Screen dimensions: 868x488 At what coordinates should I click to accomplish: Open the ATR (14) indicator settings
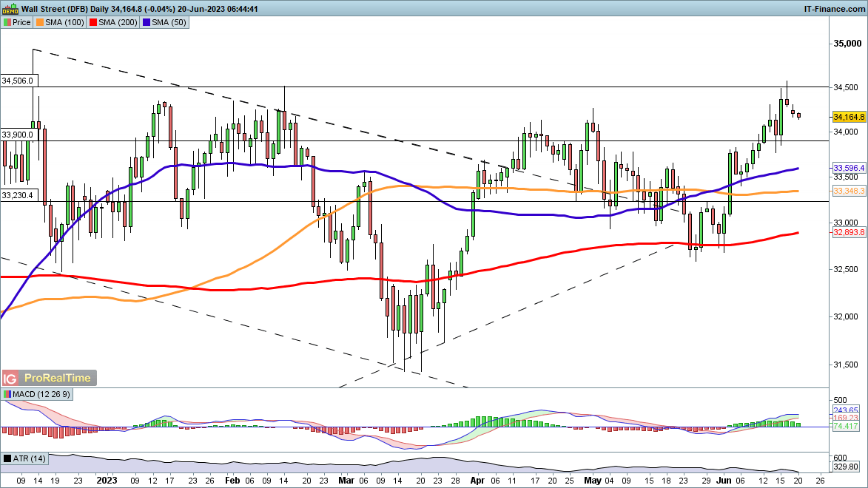tap(29, 460)
